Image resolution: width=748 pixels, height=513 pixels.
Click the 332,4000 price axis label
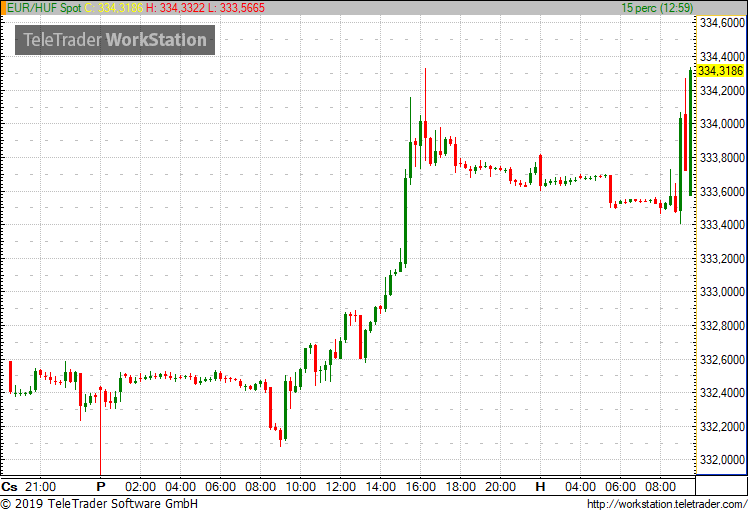click(x=722, y=392)
